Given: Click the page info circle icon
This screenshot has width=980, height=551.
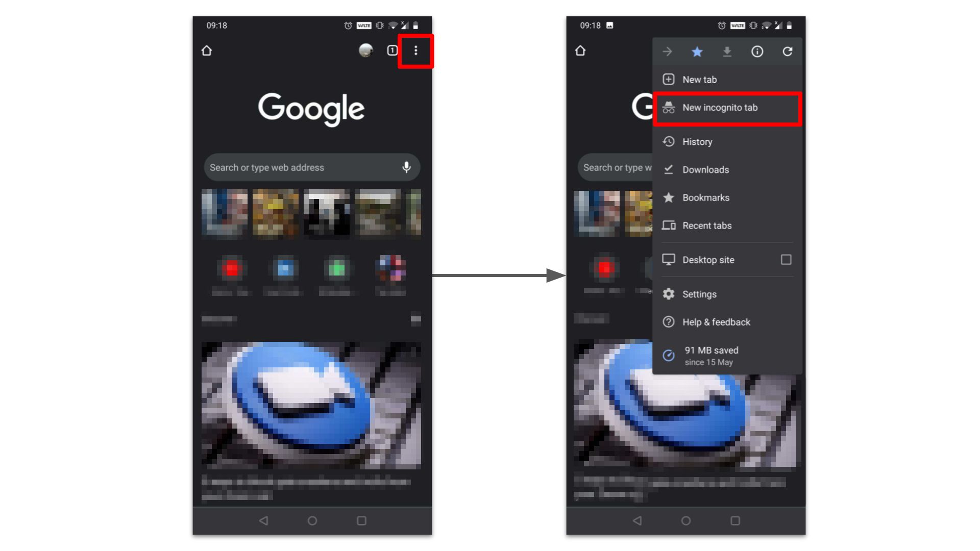Looking at the screenshot, I should point(757,52).
